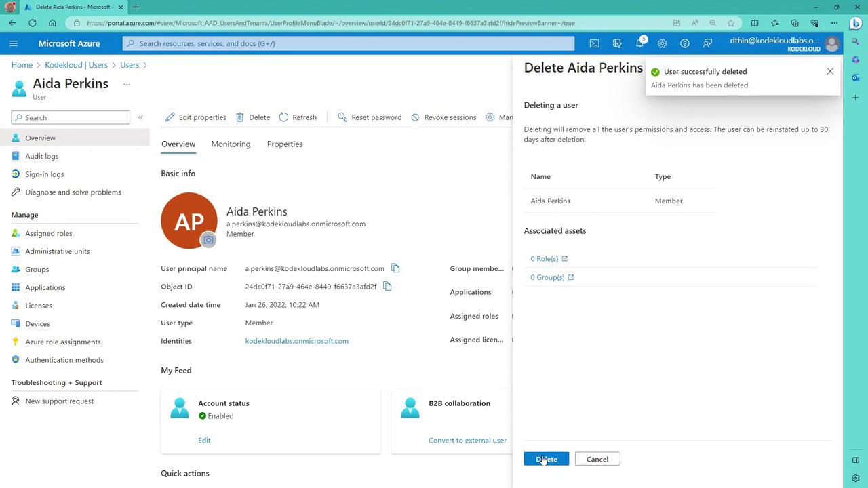The width and height of the screenshot is (868, 488).
Task: Confirm with the blue Delete button
Action: coord(546,459)
